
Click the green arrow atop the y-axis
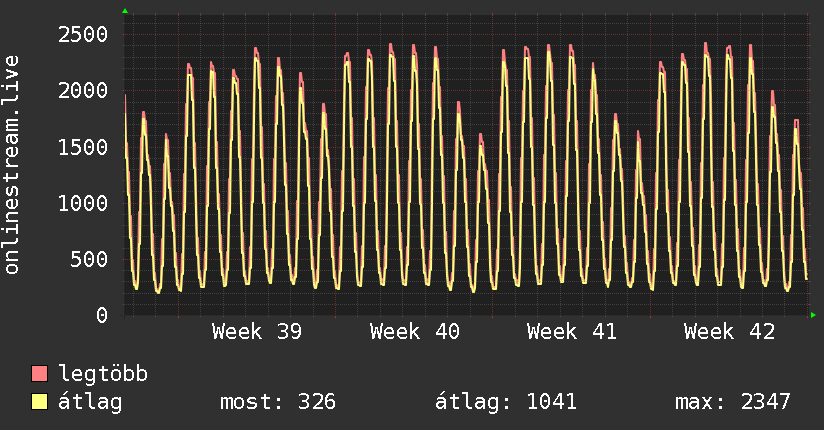[125, 11]
